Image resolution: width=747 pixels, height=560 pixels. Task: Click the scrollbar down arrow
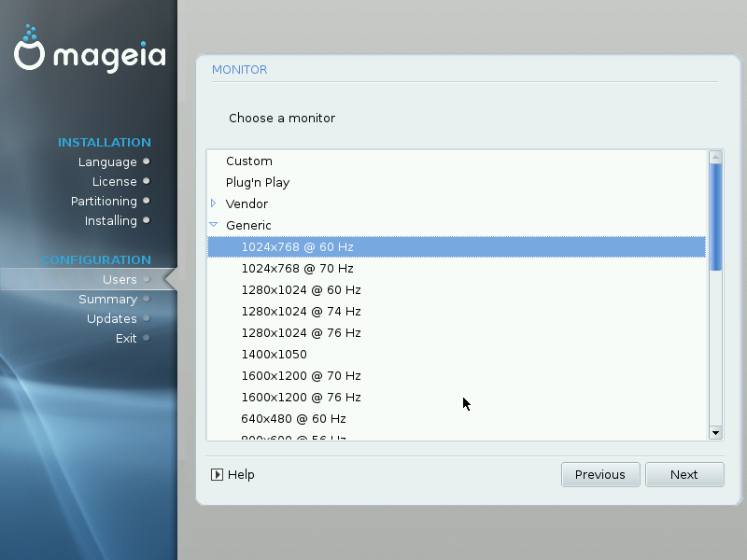[x=715, y=432]
